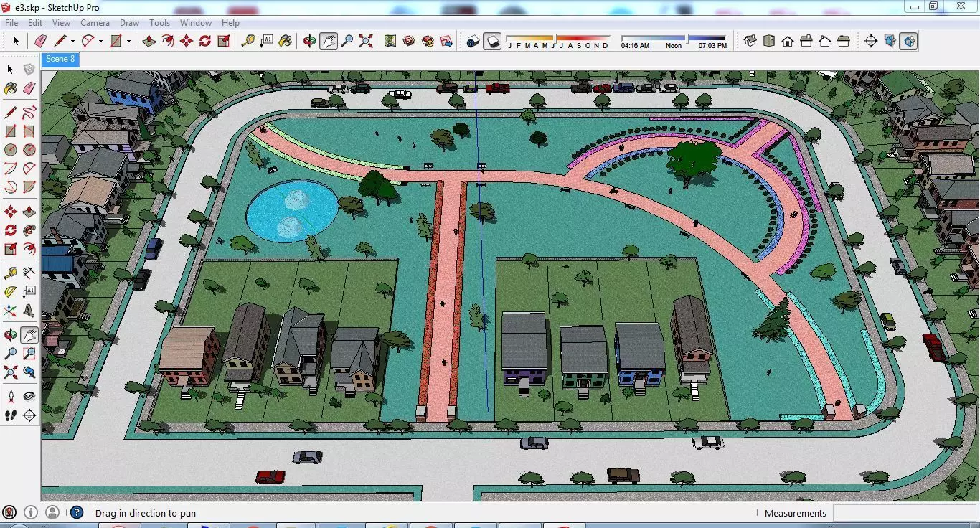This screenshot has width=980, height=528.
Task: Click the geo-location status bar icon
Action: tap(9, 512)
